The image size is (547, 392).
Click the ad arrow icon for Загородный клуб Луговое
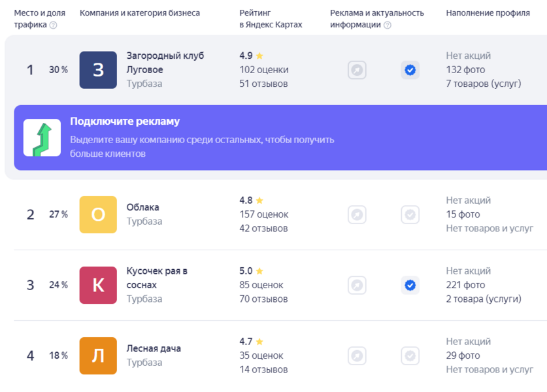[x=357, y=70]
